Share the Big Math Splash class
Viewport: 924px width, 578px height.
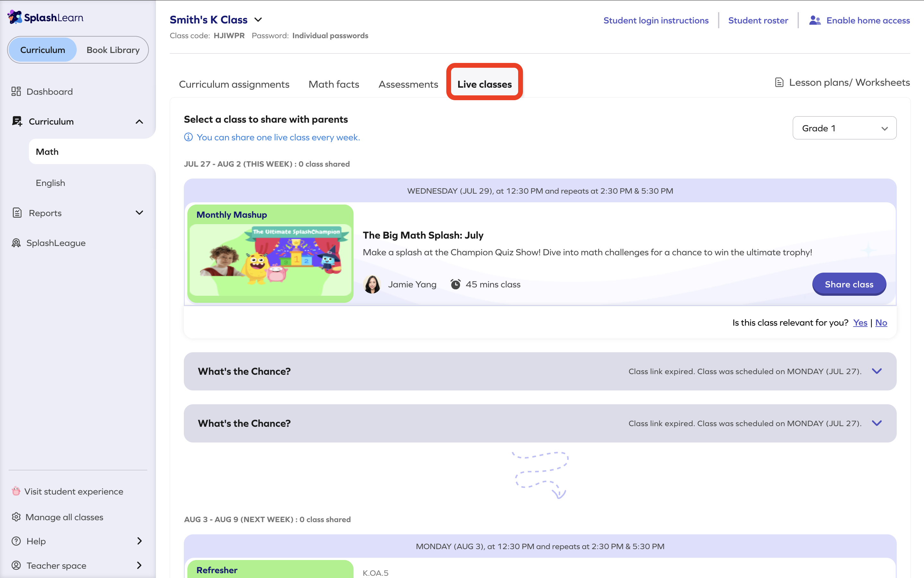pos(849,284)
